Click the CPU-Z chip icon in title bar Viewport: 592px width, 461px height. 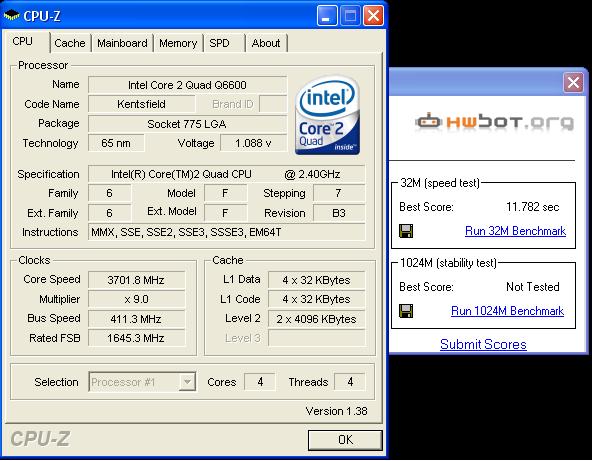pos(11,16)
